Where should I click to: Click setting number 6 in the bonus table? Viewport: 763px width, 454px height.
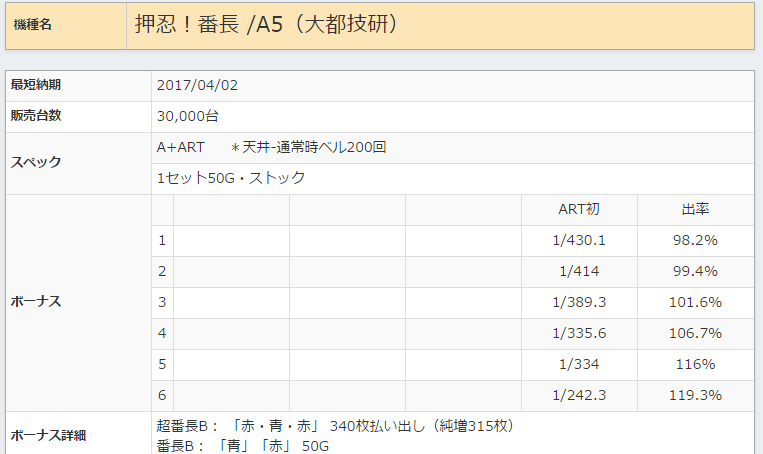point(162,395)
